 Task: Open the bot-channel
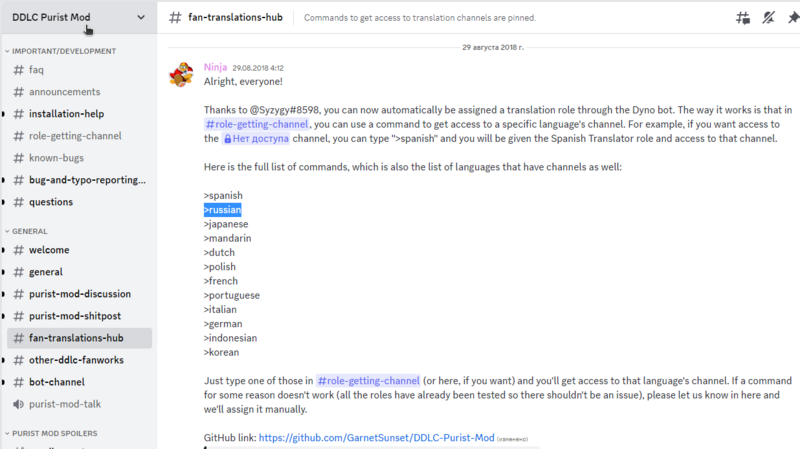[x=56, y=382]
